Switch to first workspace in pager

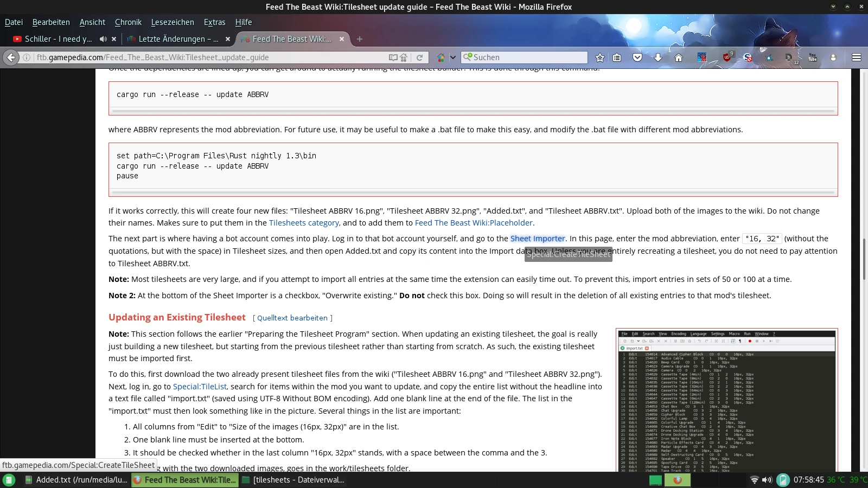pyautogui.click(x=655, y=480)
